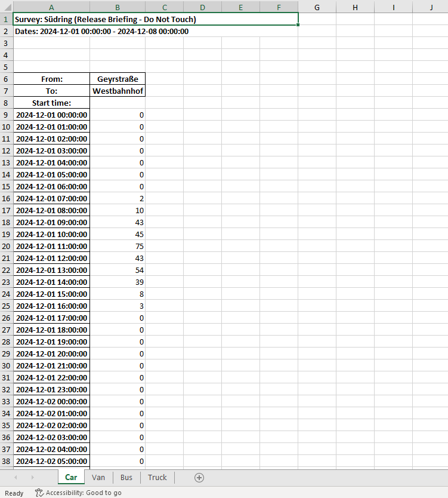Screen dimensions: 448x498
Task: Select column B header
Action: pos(118,7)
